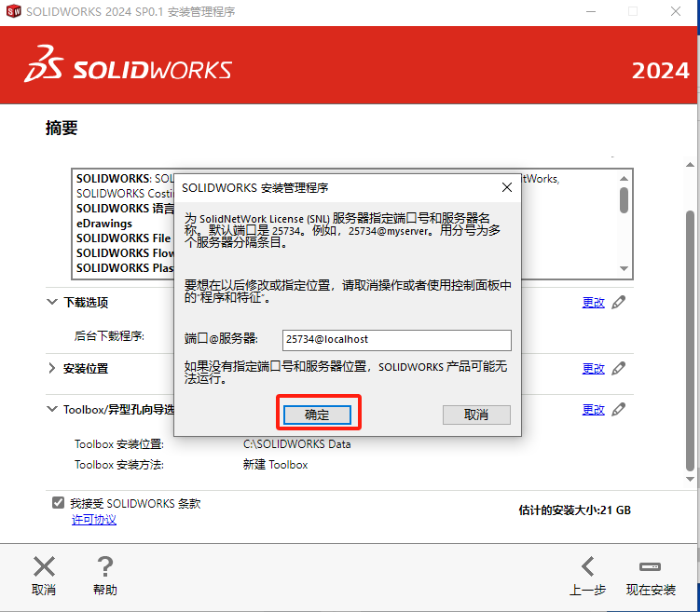Click 取消 button in SNL dialog
The height and width of the screenshot is (612, 700).
point(476,415)
